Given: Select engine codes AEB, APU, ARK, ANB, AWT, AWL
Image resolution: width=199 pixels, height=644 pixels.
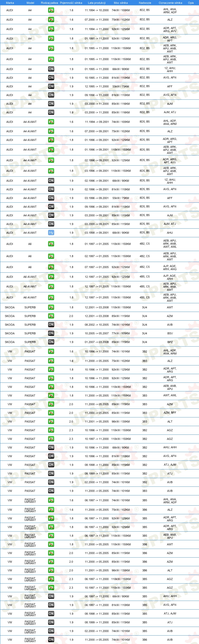Looking at the screenshot, I should [170, 244].
